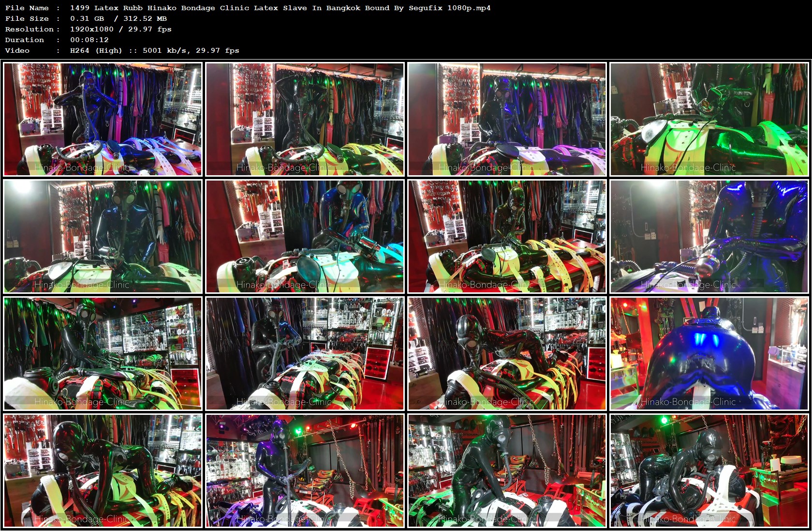Open the fourth thumbnail in row two

pos(709,236)
